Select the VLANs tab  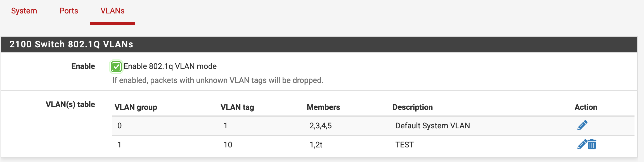(x=113, y=11)
